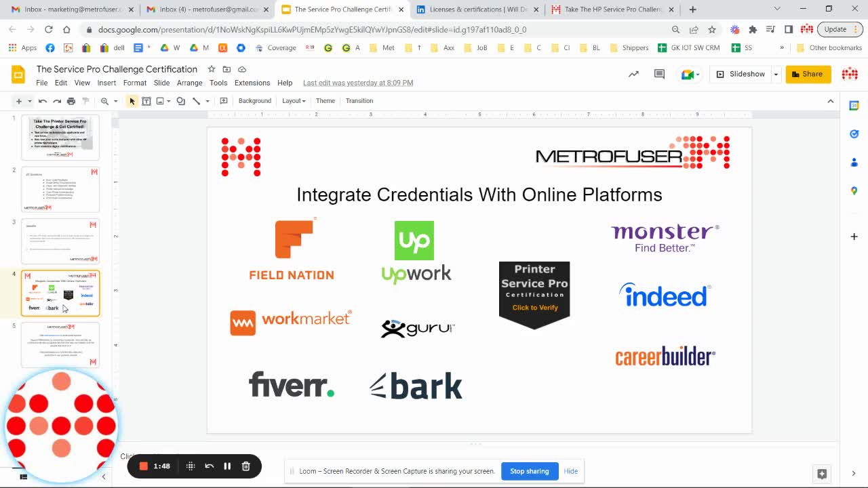Open Google Calendar side panel
The image size is (868, 488).
click(x=854, y=106)
